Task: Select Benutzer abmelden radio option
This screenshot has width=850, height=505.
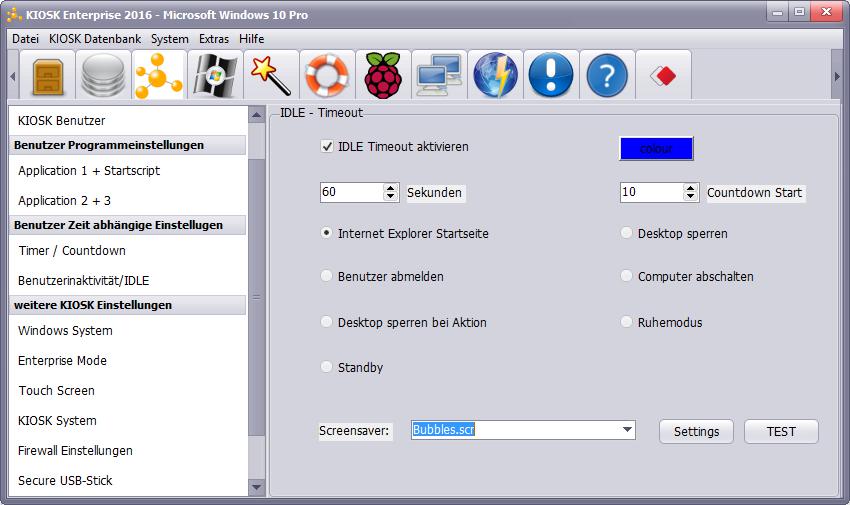Action: [326, 276]
